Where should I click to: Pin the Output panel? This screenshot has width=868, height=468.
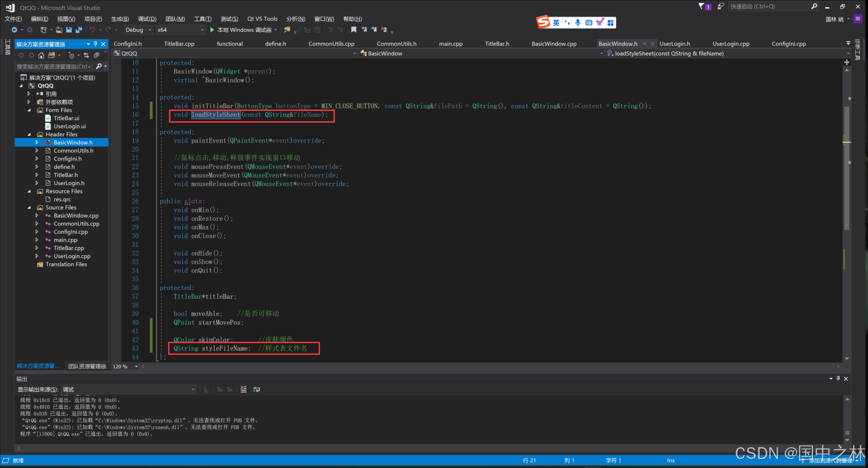click(x=838, y=378)
